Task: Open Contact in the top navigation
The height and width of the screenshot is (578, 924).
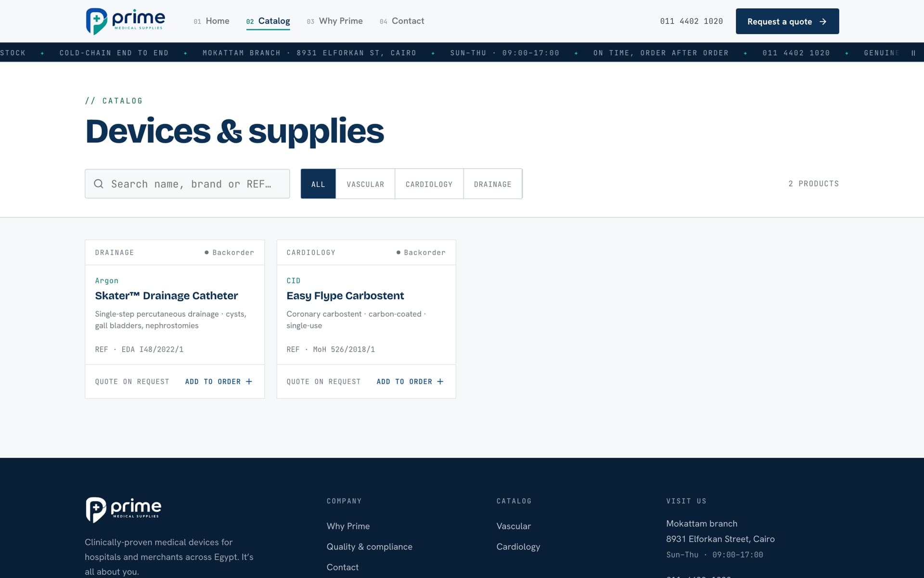Action: coord(402,21)
